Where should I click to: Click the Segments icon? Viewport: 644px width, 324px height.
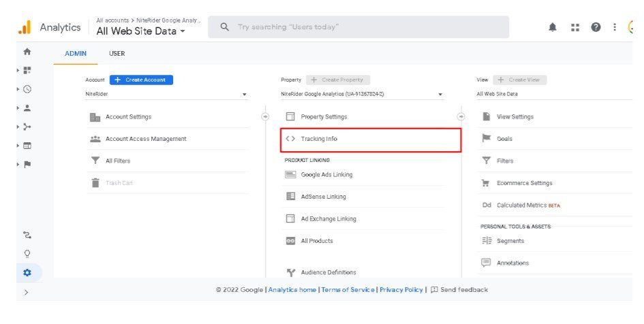pos(487,241)
